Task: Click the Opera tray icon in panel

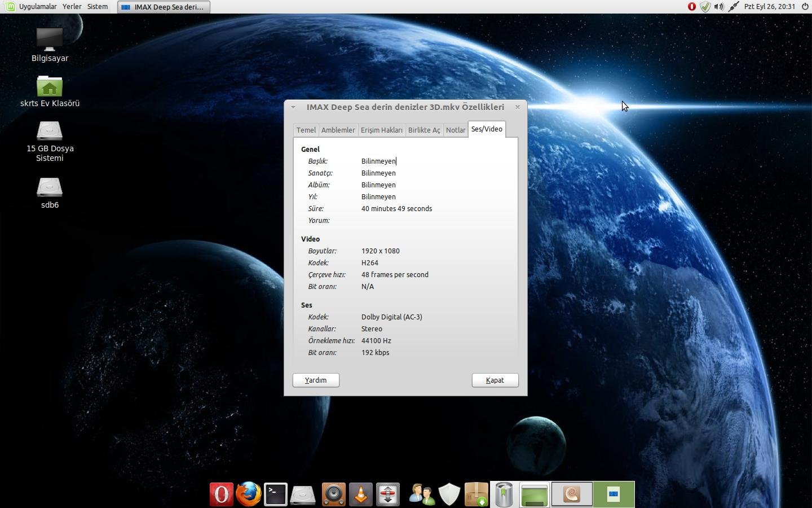Action: [692, 7]
